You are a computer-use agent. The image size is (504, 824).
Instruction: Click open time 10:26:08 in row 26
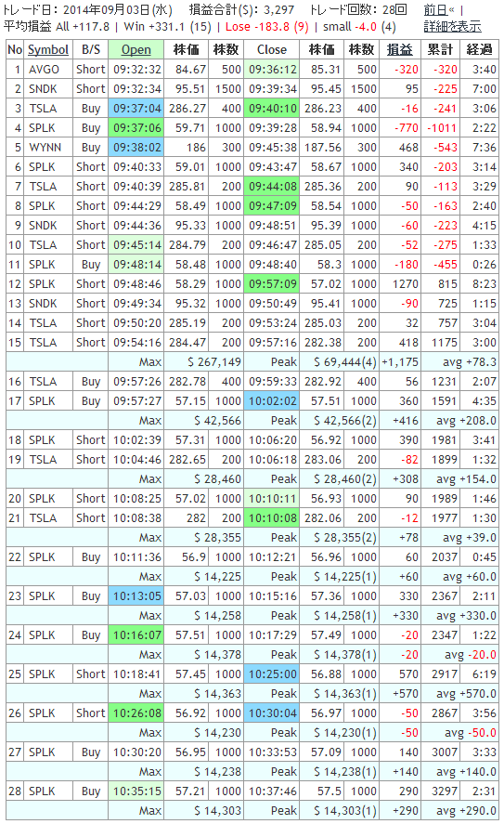pos(136,713)
